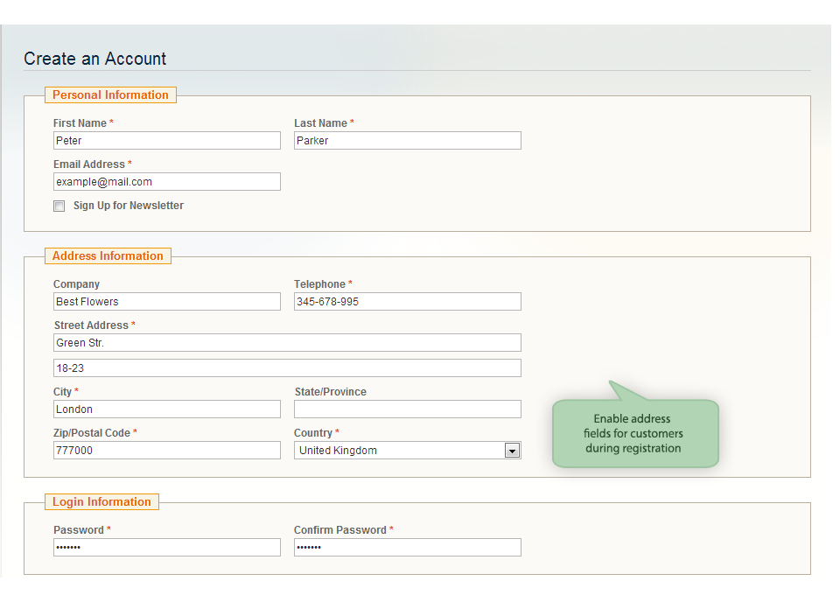Screen dimensions: 840x616
Task: Click the Company field with Best Flowers
Action: (x=166, y=302)
